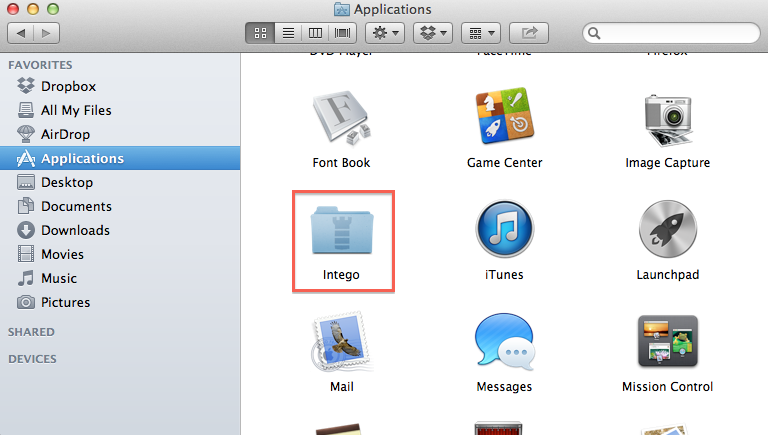Viewport: 768px width, 435px height.
Task: Click the Share toolbar button
Action: tap(529, 33)
